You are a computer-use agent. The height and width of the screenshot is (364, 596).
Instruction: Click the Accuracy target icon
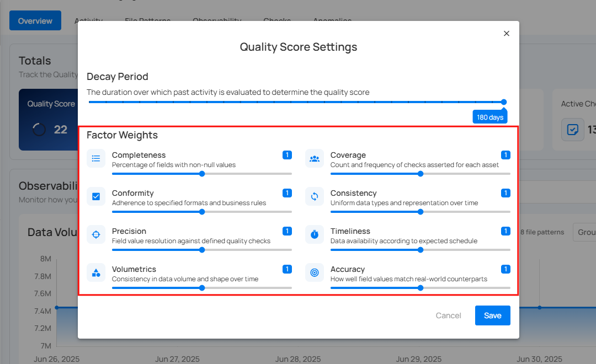click(x=315, y=272)
